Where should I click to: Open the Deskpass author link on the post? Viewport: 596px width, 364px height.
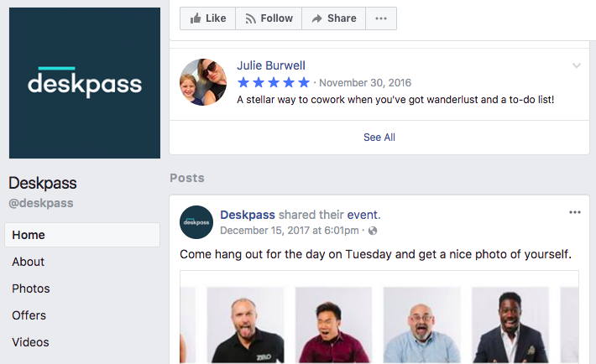(x=248, y=215)
